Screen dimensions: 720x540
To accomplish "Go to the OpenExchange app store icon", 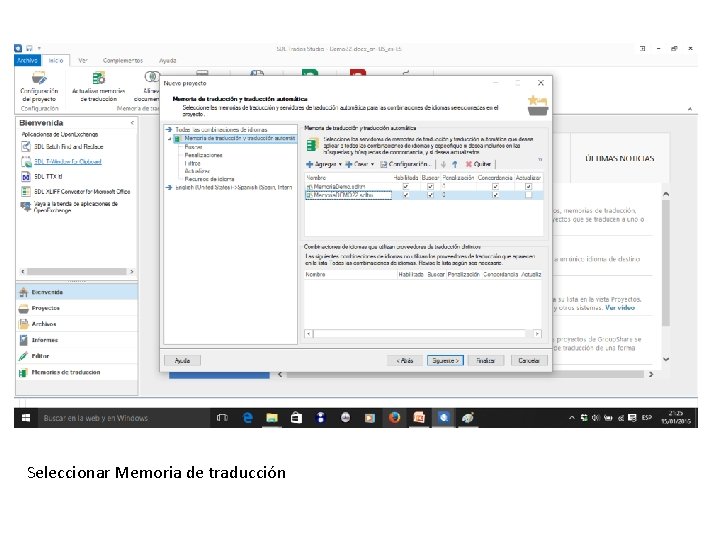I will tap(26, 206).
